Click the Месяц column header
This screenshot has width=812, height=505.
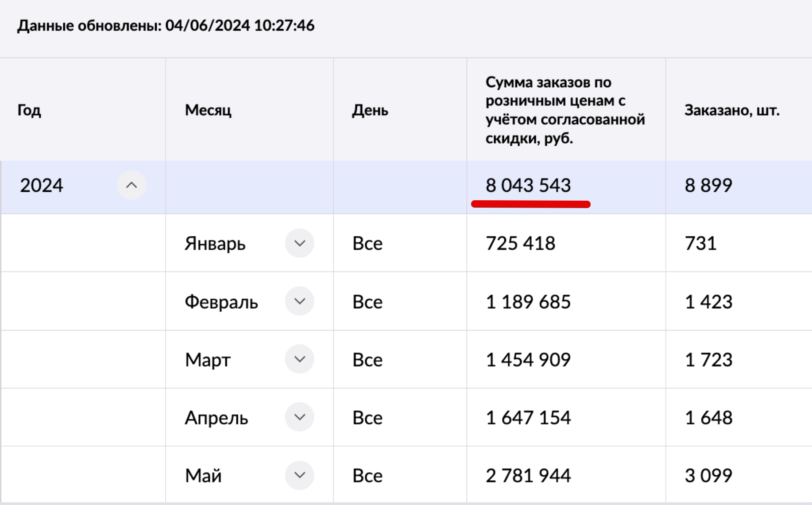[208, 110]
